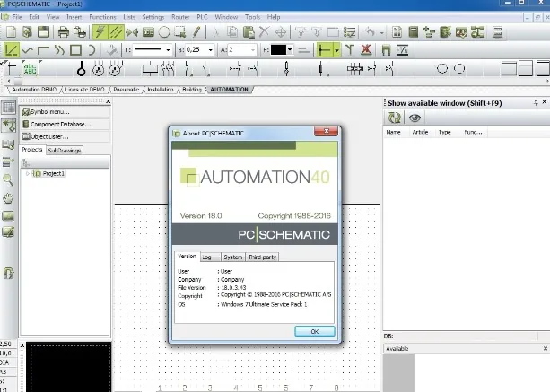The image size is (550, 392).
Task: Select the rectangle line shape icon
Action: pos(75,50)
